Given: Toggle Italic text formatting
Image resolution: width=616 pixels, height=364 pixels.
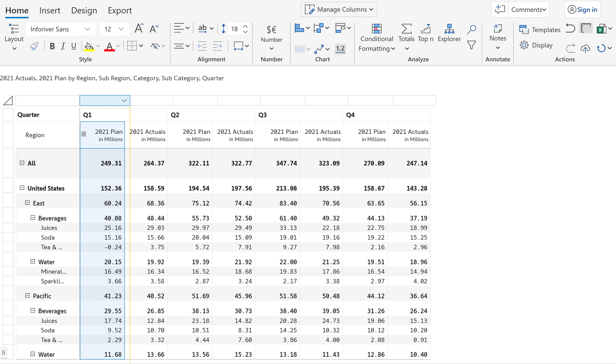Looking at the screenshot, I should [63, 46].
